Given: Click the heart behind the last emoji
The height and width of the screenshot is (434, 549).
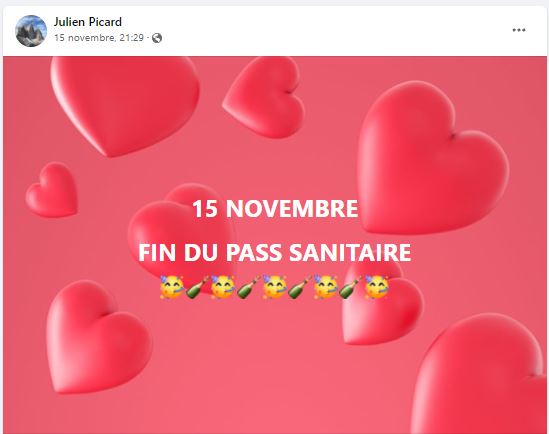Looking at the screenshot, I should tap(382, 301).
